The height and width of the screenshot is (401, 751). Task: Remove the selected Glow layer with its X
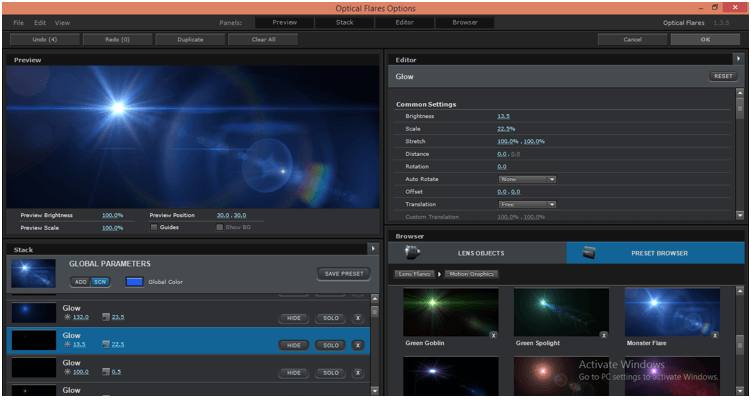[357, 345]
